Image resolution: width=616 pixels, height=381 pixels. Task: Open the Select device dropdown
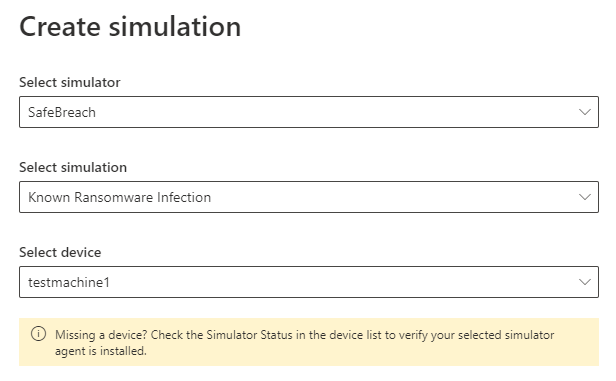pyautogui.click(x=309, y=282)
